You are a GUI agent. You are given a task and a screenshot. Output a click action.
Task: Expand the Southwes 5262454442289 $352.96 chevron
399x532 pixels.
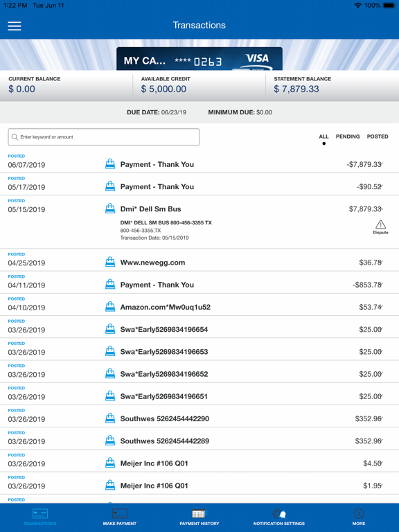click(382, 441)
